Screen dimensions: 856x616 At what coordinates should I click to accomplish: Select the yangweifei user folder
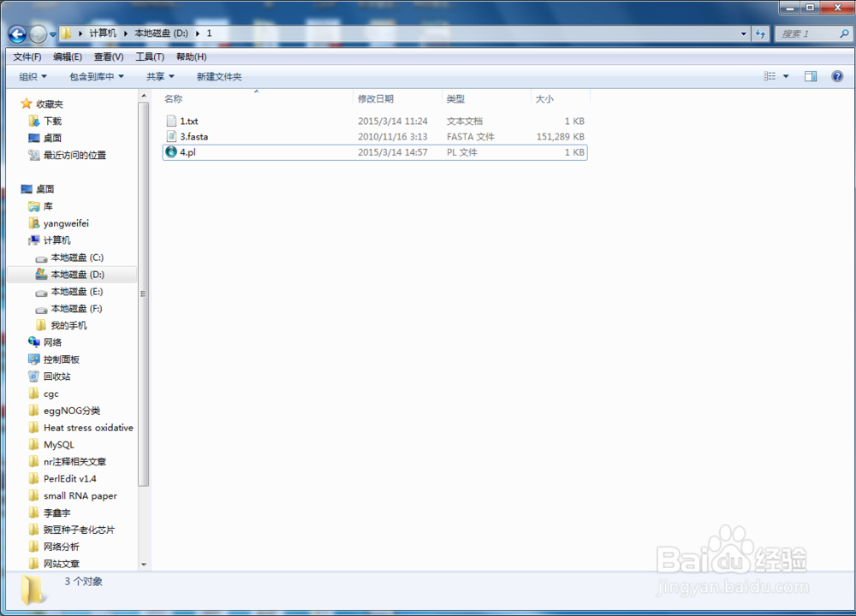66,223
